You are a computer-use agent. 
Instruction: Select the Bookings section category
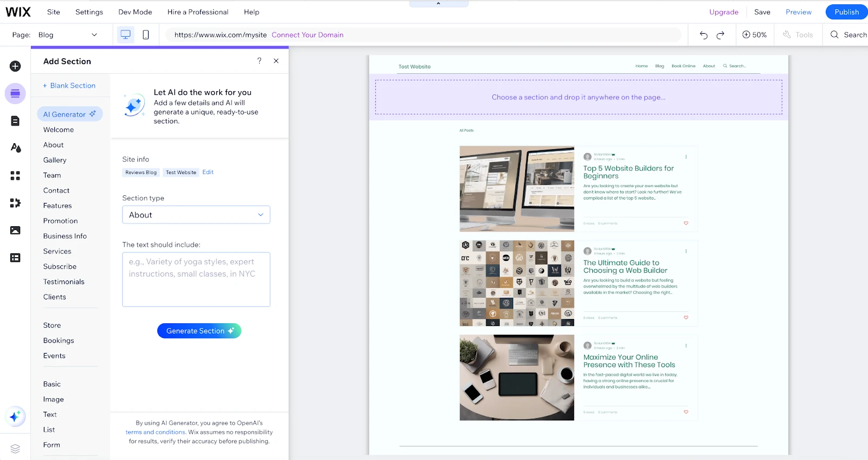[59, 341]
